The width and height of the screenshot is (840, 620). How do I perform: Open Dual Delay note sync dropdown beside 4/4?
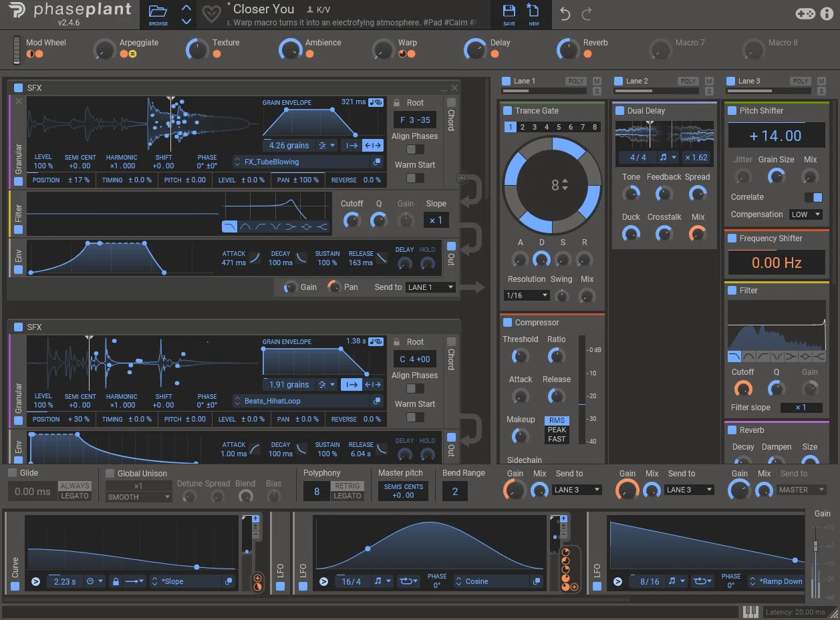tap(668, 158)
